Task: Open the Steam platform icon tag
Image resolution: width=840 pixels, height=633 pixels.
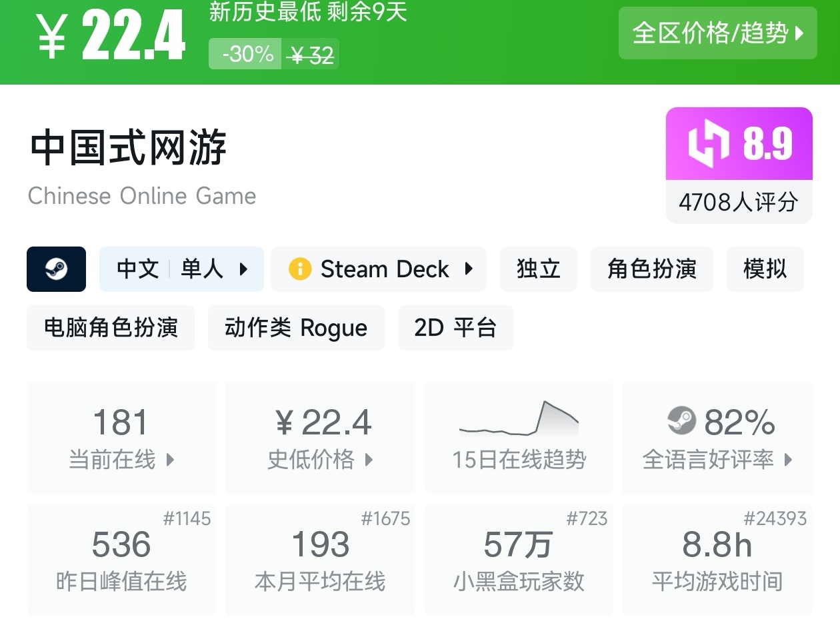Action: coord(56,269)
